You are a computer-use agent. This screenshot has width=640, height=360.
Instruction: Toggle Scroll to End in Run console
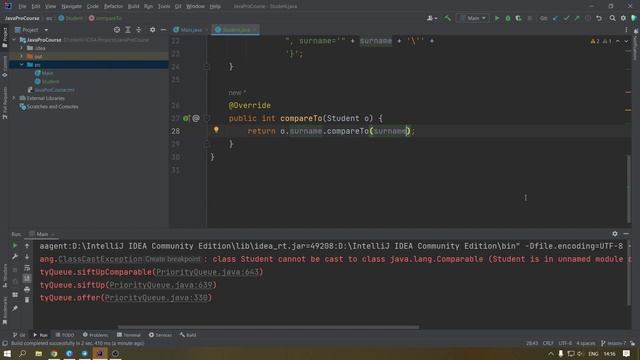pyautogui.click(x=27, y=278)
